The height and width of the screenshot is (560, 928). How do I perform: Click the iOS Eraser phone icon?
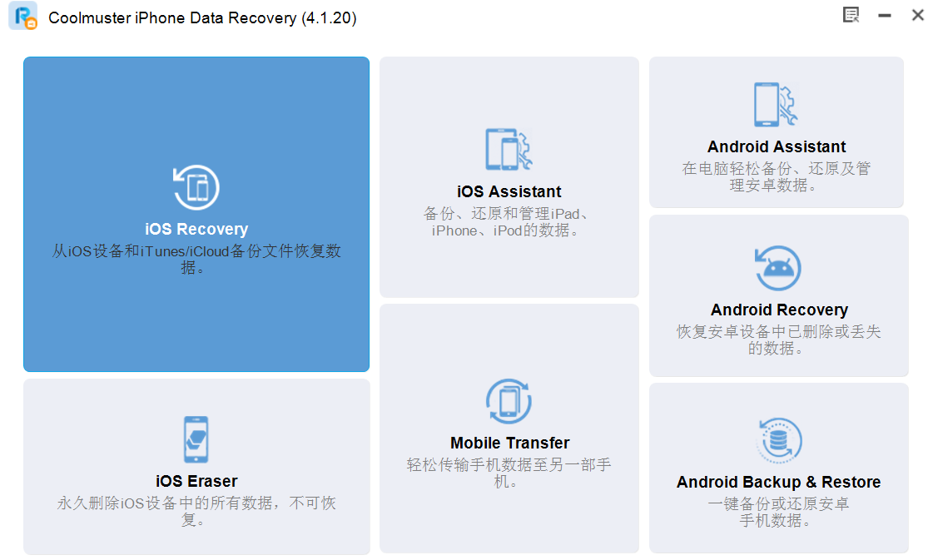coord(196,439)
